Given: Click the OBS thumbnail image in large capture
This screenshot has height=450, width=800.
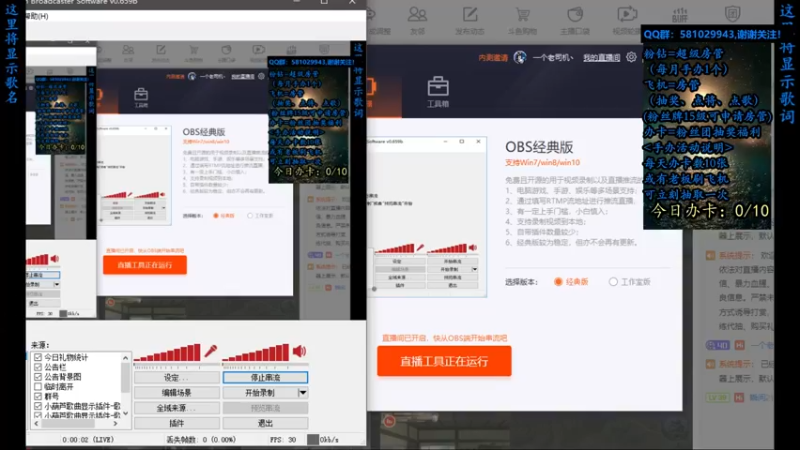Looking at the screenshot, I should 427,217.
